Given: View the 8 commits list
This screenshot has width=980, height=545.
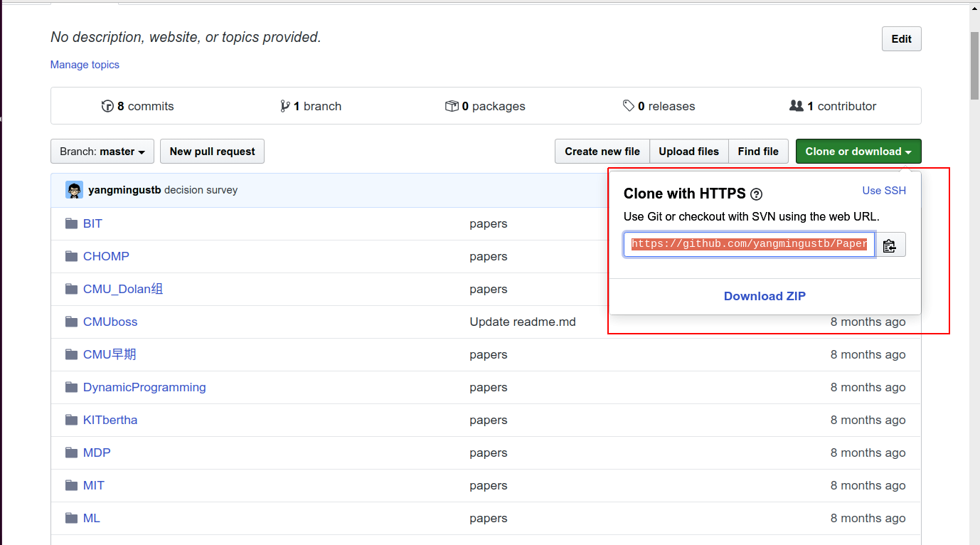Looking at the screenshot, I should (x=138, y=106).
